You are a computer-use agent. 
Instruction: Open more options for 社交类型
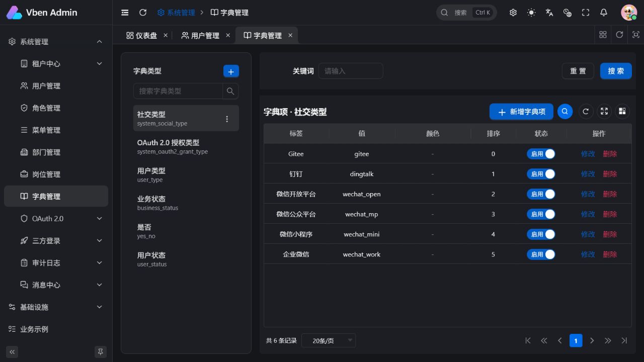click(x=227, y=119)
